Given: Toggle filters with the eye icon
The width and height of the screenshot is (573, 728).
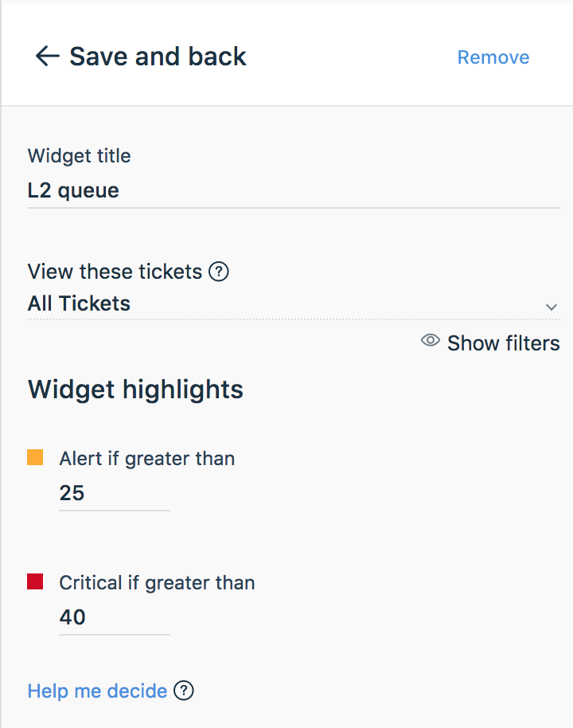Looking at the screenshot, I should point(430,340).
